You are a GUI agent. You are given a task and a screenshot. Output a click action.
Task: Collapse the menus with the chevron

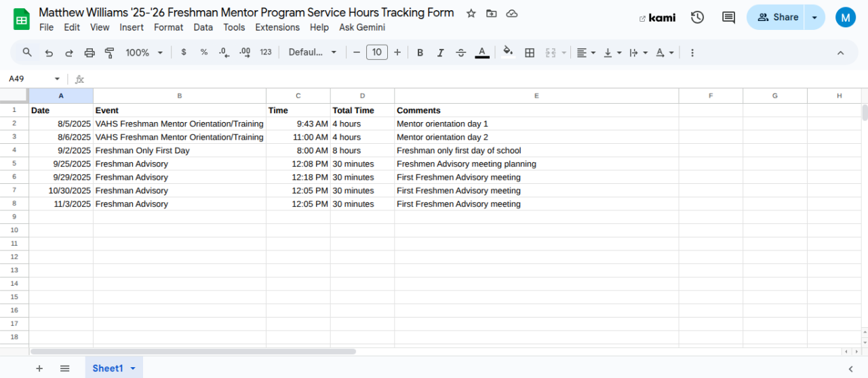(841, 52)
